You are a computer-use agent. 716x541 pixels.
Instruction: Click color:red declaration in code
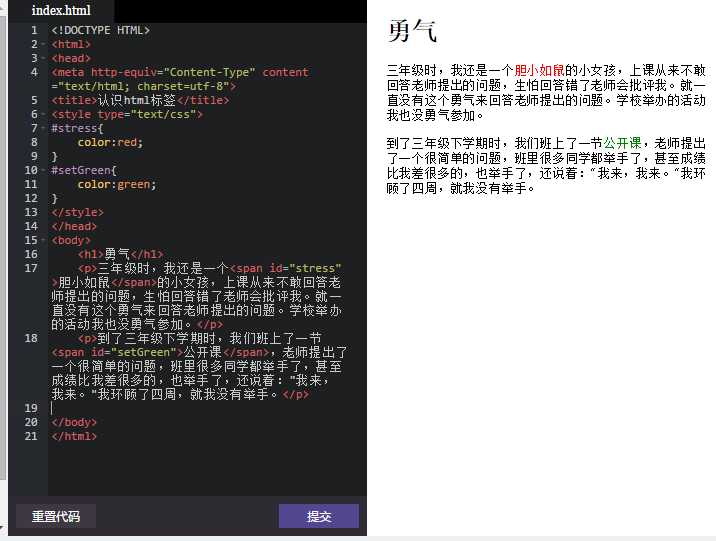[x=110, y=142]
